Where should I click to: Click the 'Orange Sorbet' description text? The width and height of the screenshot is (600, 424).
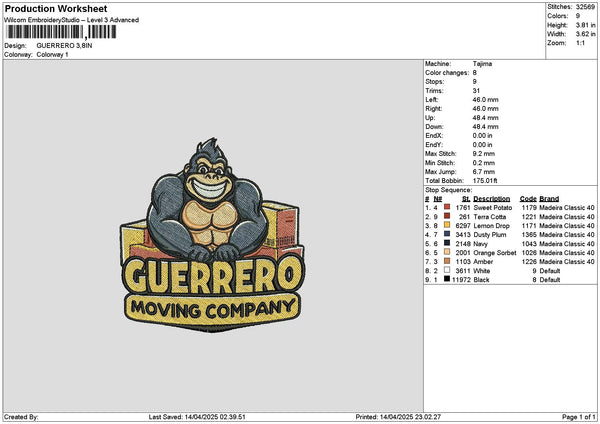coord(495,253)
